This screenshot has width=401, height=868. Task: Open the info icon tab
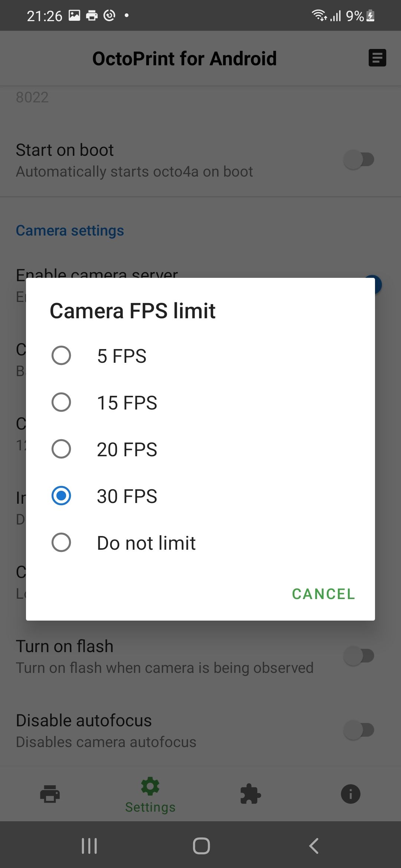(x=351, y=794)
